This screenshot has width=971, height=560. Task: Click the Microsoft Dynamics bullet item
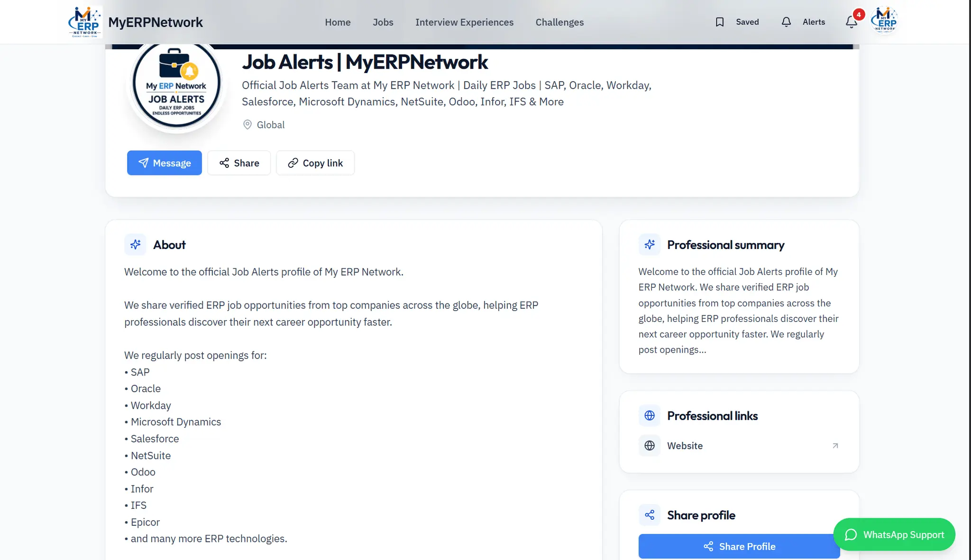coord(173,422)
